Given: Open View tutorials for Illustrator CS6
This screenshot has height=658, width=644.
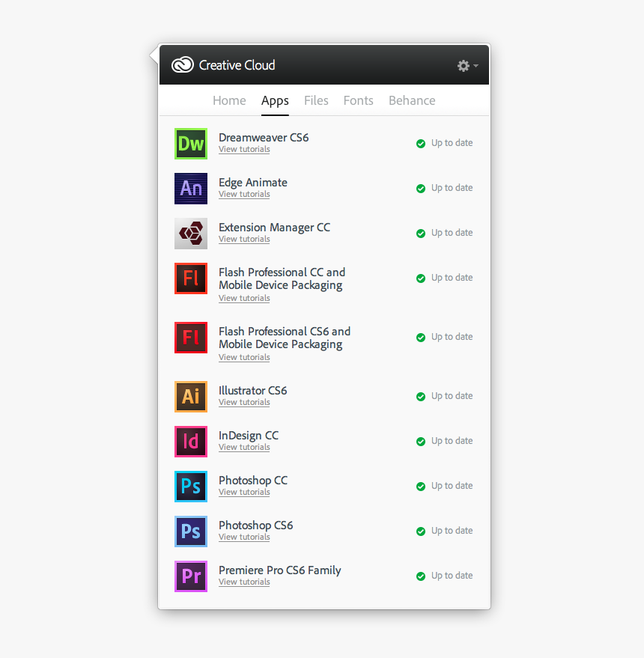Looking at the screenshot, I should coord(244,403).
